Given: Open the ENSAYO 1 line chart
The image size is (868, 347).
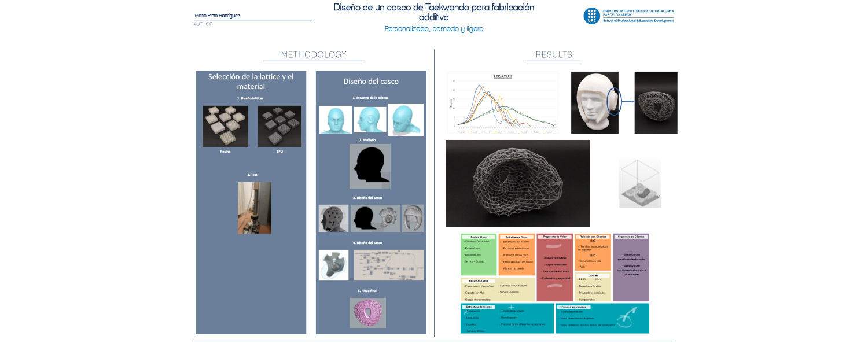Looking at the screenshot, I should pyautogui.click(x=502, y=103).
